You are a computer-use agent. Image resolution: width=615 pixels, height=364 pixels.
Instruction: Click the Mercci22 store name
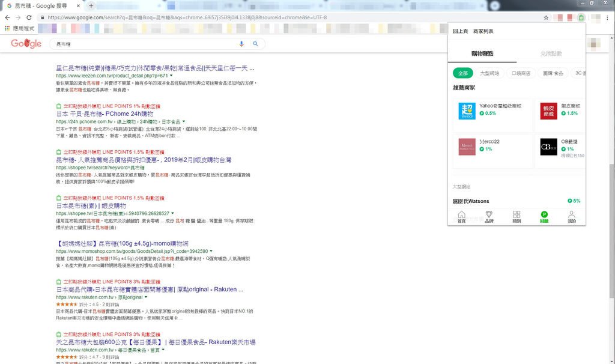489,142
